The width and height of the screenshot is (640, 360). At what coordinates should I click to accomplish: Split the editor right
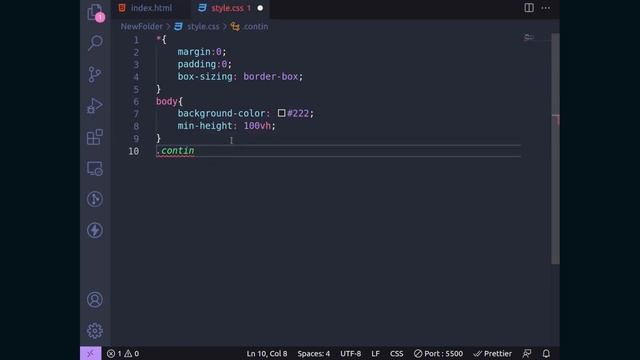[529, 8]
